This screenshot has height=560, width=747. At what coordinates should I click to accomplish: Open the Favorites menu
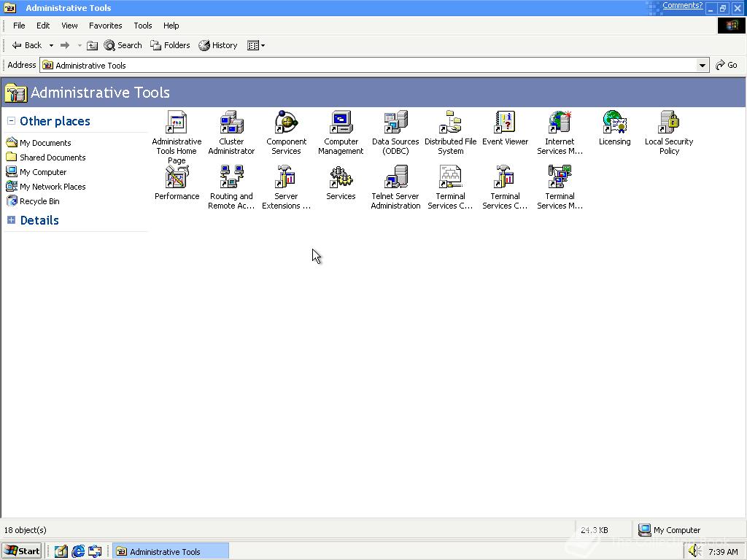[x=105, y=26]
